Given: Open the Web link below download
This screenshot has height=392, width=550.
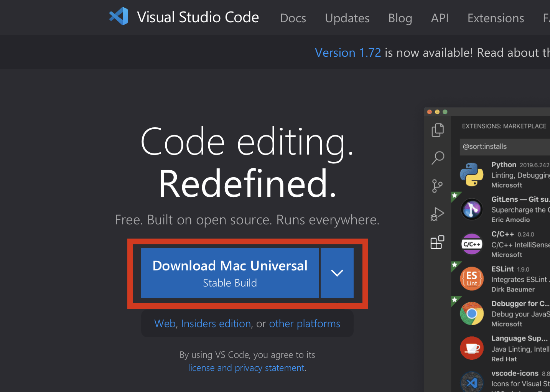Looking at the screenshot, I should tap(166, 324).
